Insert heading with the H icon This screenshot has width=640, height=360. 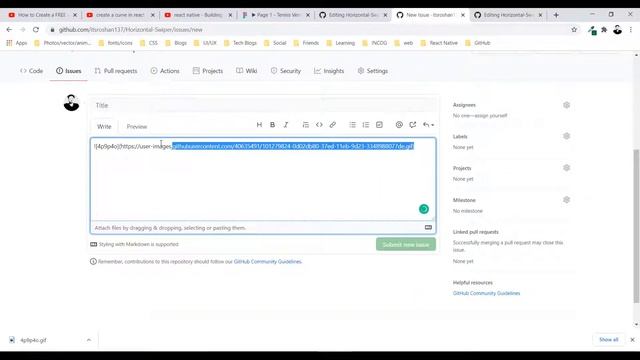259,125
